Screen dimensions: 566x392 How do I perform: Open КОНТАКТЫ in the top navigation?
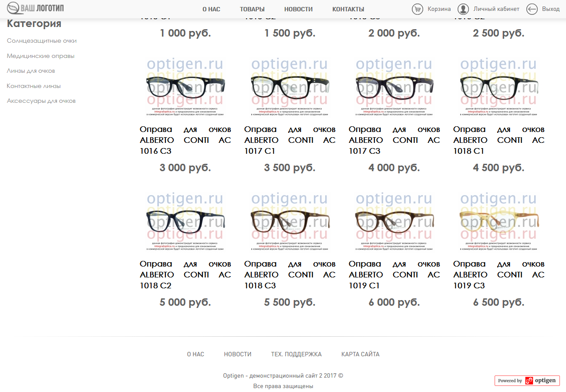(348, 9)
